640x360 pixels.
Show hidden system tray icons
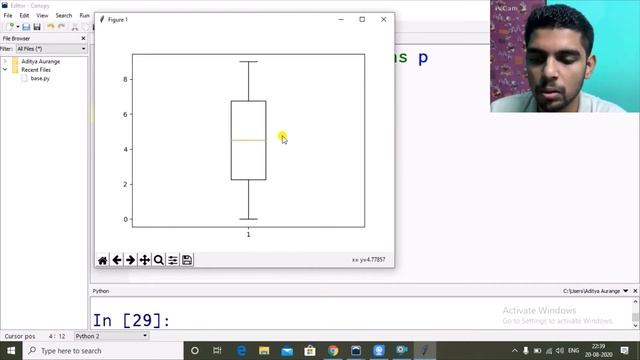pyautogui.click(x=515, y=351)
